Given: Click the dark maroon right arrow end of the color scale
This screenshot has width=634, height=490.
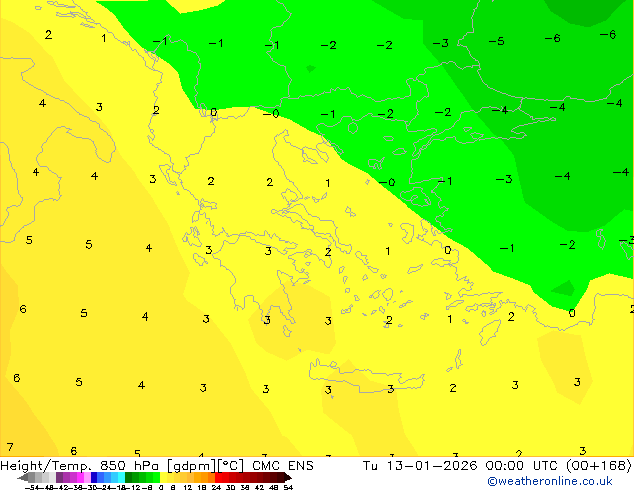Looking at the screenshot, I should tap(288, 477).
